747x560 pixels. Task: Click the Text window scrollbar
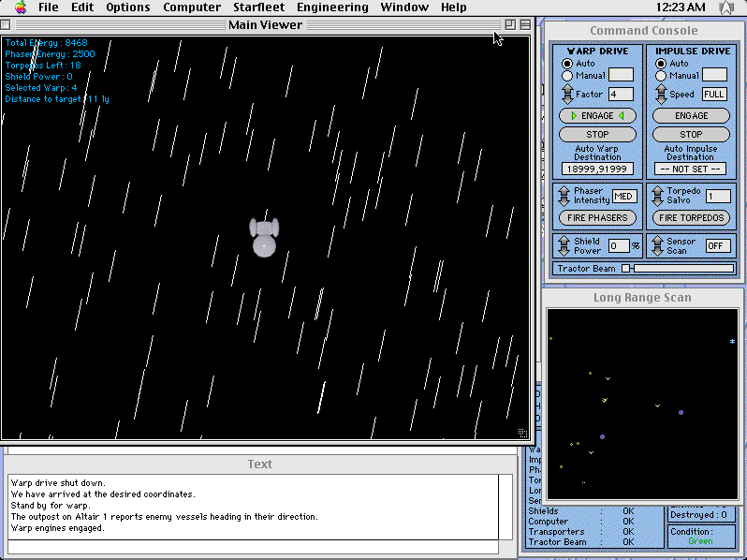click(505, 507)
